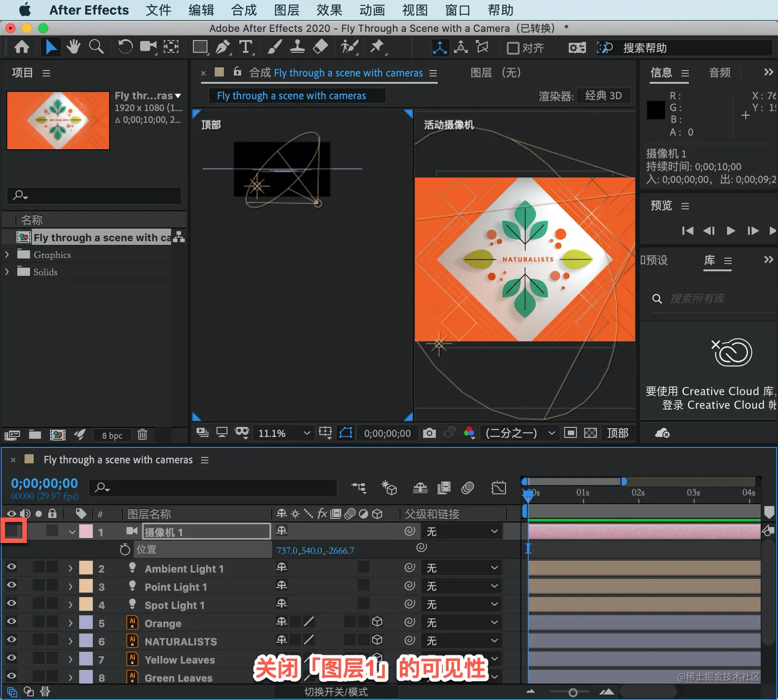
Task: Activate the Type text tool
Action: (246, 47)
